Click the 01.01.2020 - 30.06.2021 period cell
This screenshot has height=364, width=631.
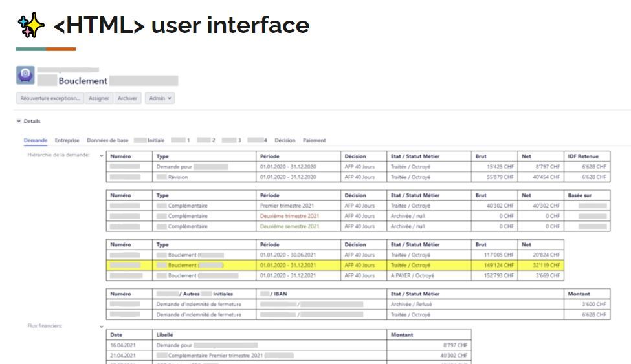298,255
